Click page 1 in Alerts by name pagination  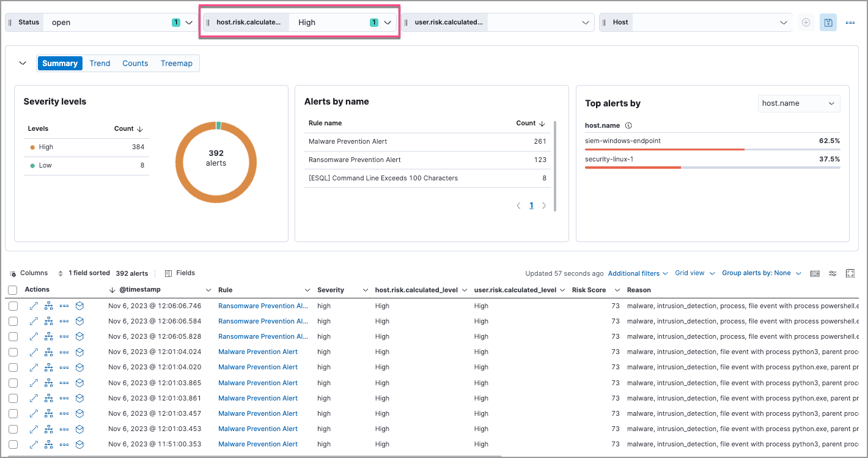point(531,205)
